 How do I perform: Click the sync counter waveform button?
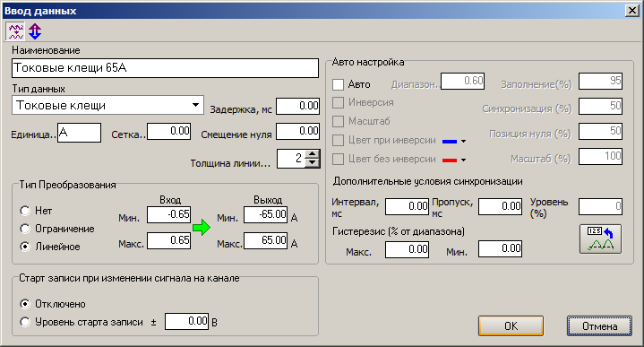click(600, 239)
